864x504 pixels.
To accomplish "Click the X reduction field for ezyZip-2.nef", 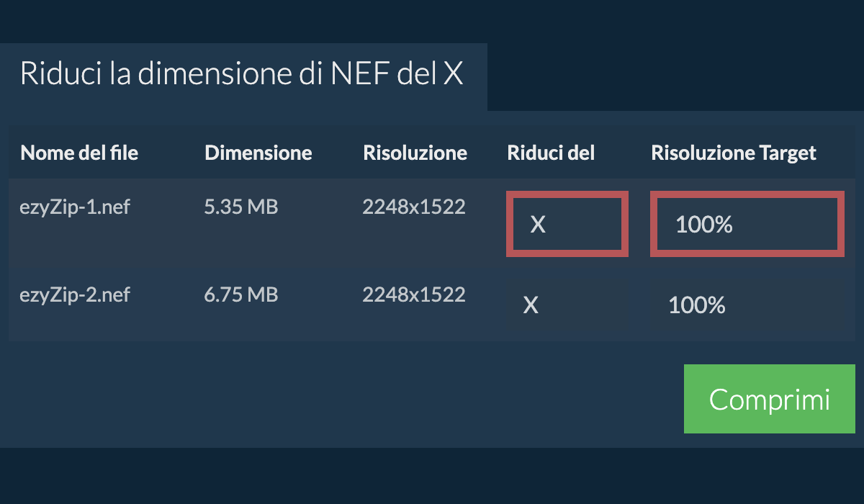I will click(531, 305).
